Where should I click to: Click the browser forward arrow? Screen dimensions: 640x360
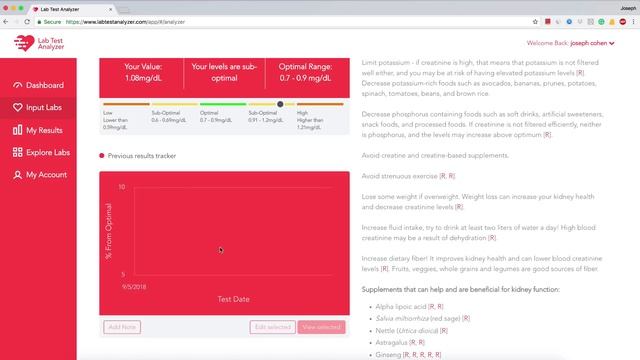[x=16, y=22]
